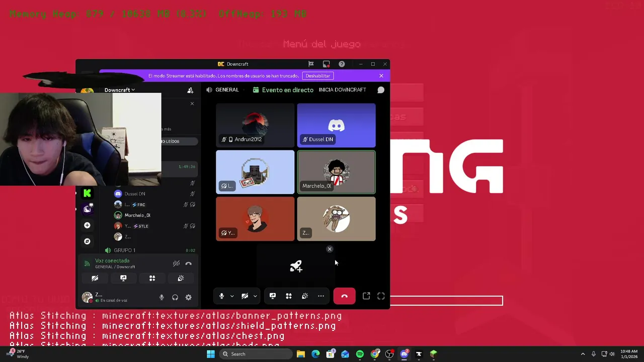Select Dussel DN video tile

tap(336, 125)
